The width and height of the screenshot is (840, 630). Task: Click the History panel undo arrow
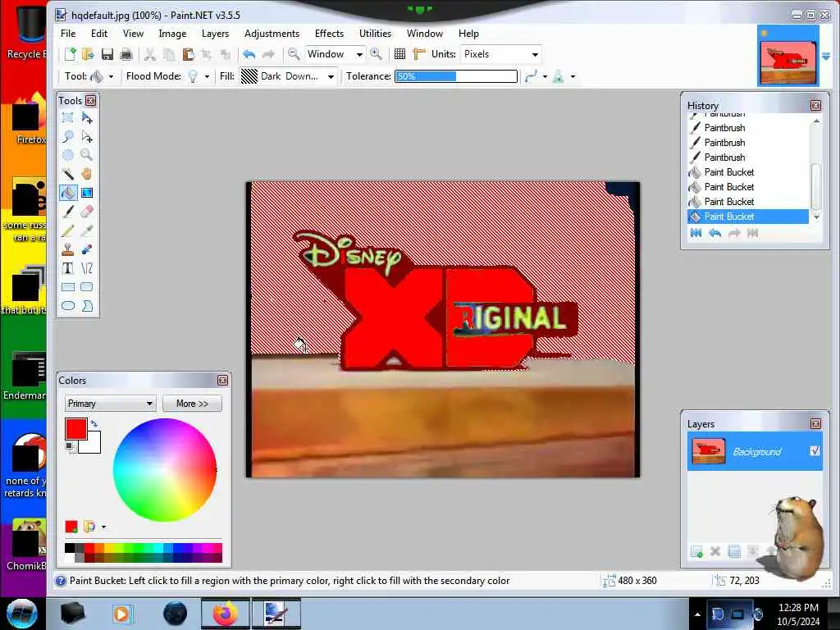[x=715, y=233]
